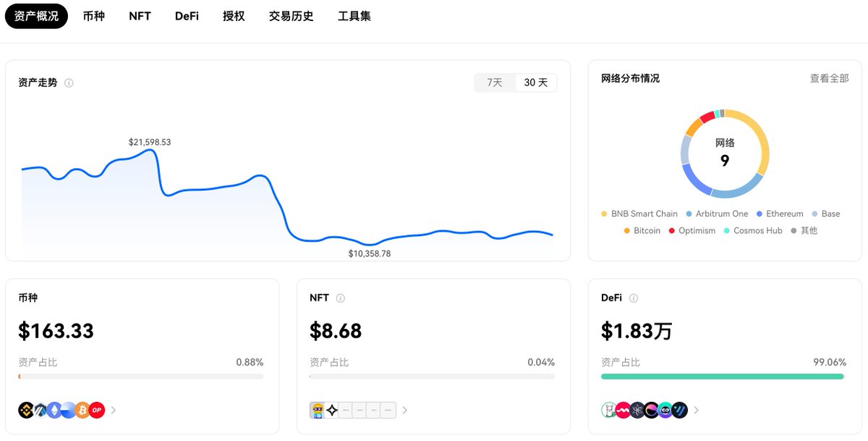Expand the DeFi card with chevron arrow
Screen dimensions: 868x441
coord(697,411)
